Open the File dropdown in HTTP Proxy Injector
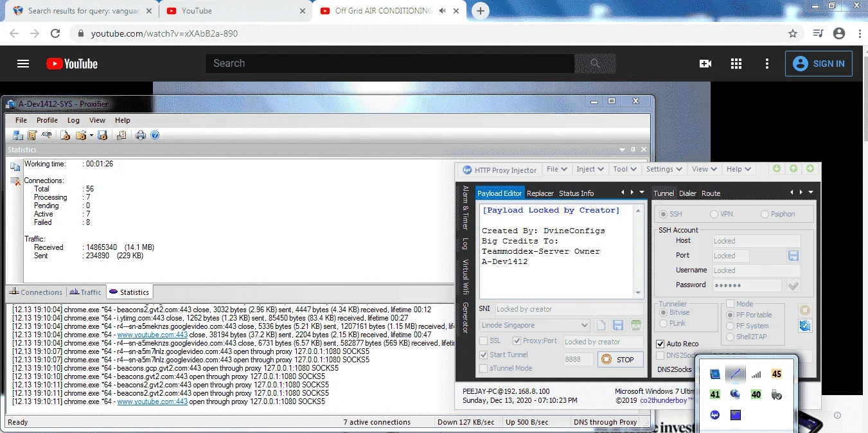 [x=557, y=169]
